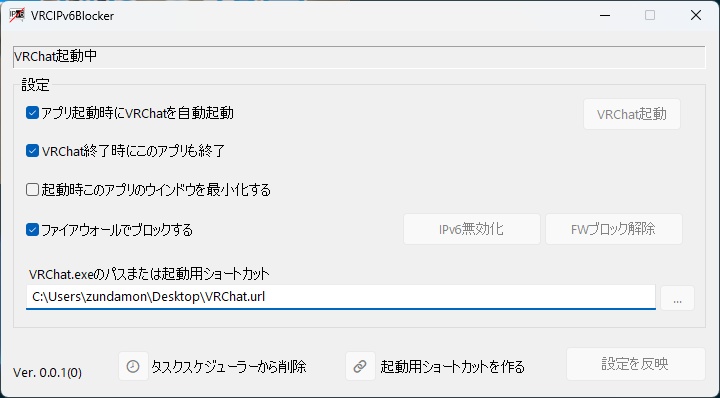
Task: Click the VRCIPv6Blocker app icon in title bar
Action: [17, 15]
